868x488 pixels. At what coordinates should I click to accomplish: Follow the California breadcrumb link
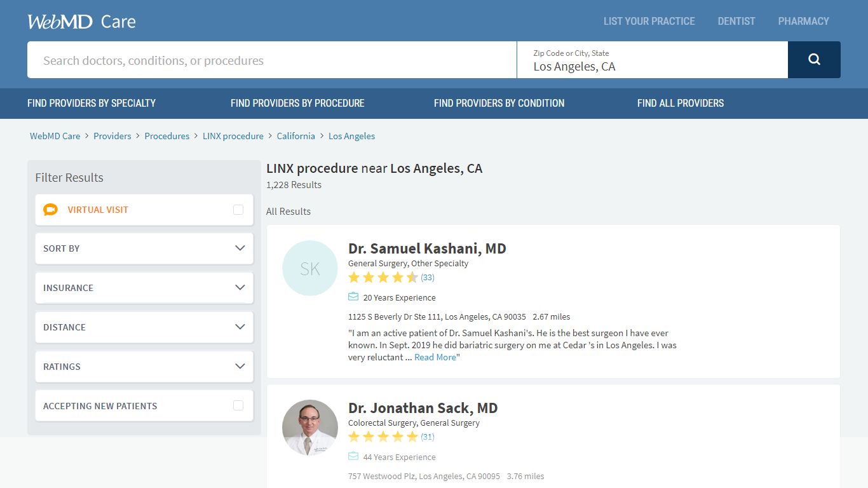tap(296, 136)
